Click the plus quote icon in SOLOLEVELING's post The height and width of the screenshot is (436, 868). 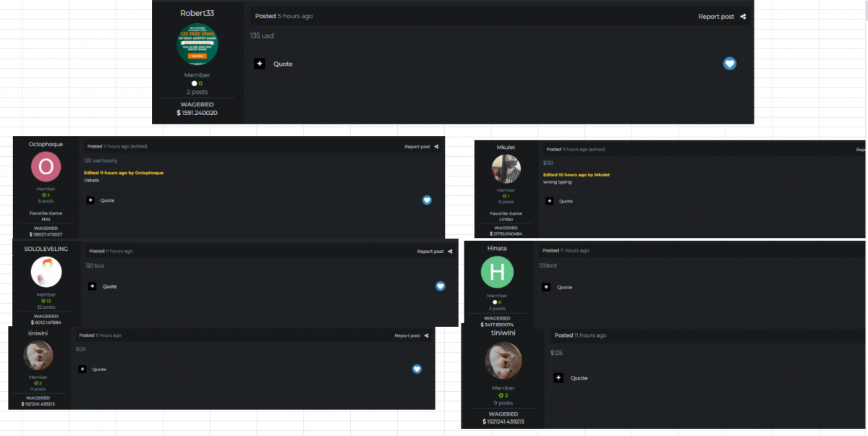[92, 286]
